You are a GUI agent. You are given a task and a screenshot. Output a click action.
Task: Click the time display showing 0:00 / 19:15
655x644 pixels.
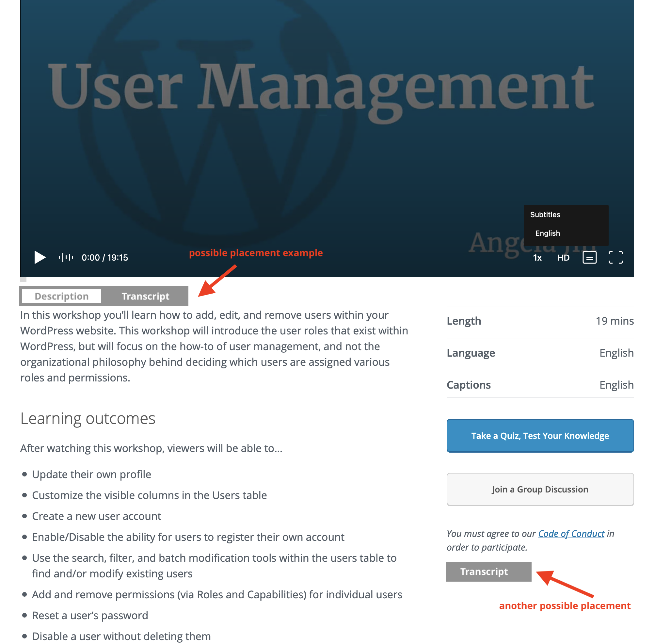(x=105, y=257)
